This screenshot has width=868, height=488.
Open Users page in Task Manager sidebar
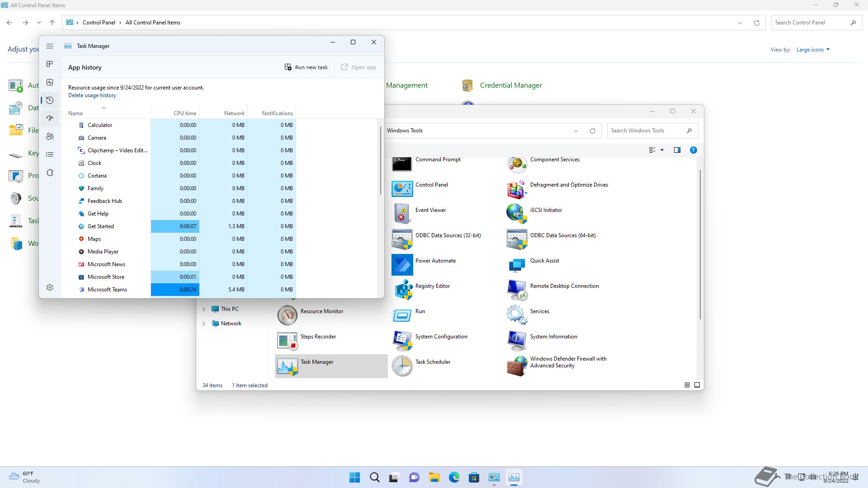[x=50, y=136]
